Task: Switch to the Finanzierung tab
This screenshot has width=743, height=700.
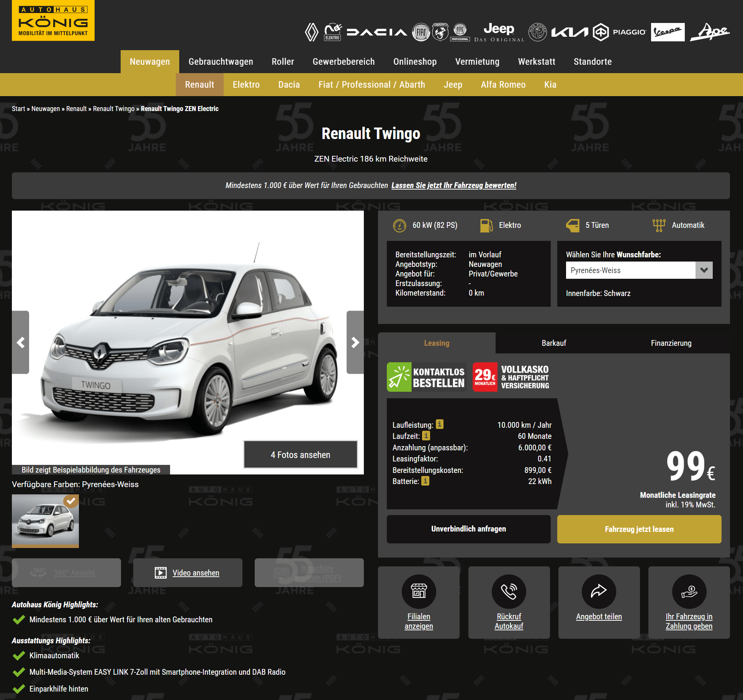Action: pos(671,343)
